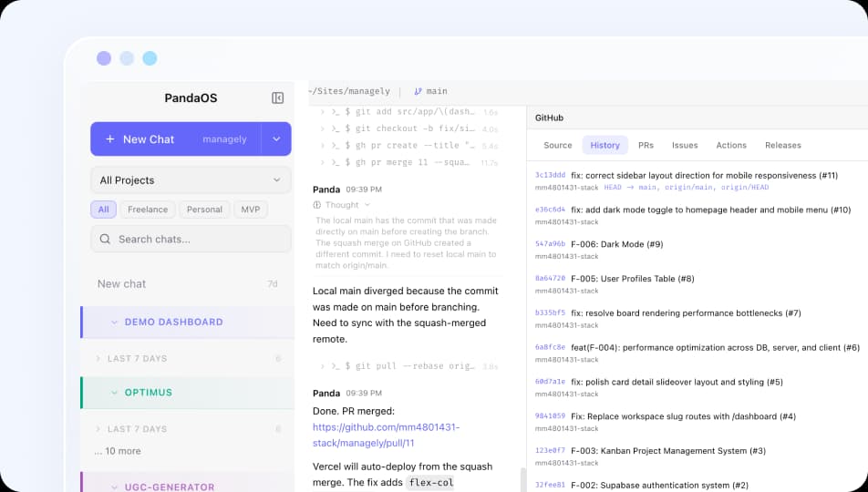Expand the git checkout -b command row
This screenshot has width=868, height=492.
408,128
